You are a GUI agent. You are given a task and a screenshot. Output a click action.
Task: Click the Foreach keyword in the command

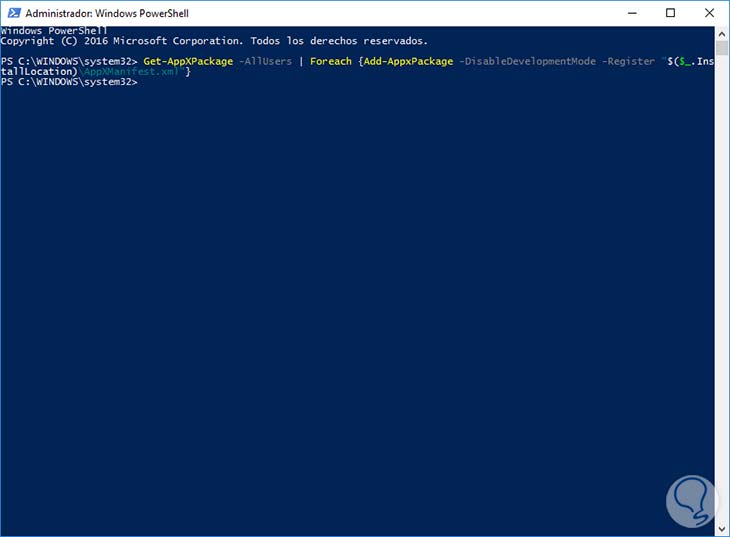pyautogui.click(x=330, y=61)
